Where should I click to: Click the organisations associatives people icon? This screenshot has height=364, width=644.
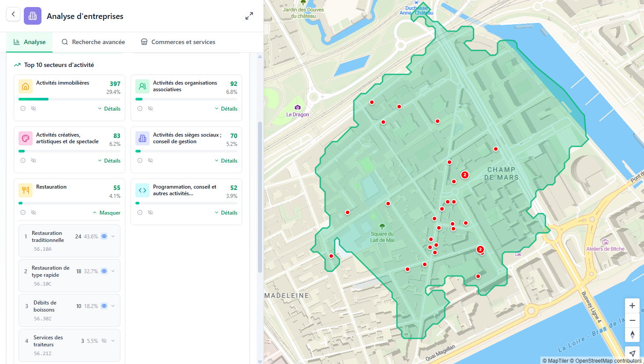[x=142, y=86]
